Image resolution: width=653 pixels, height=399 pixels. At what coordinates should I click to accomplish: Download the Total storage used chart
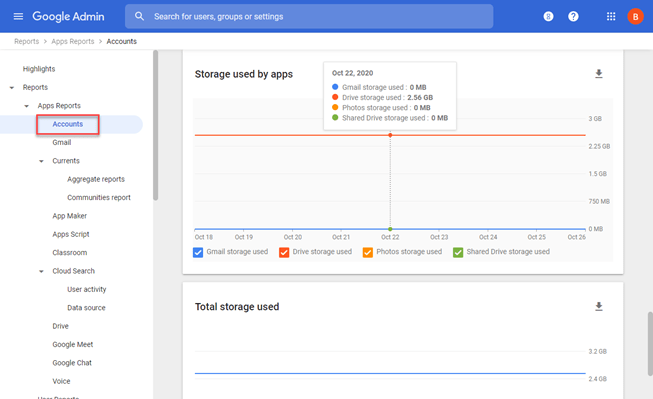tap(598, 307)
